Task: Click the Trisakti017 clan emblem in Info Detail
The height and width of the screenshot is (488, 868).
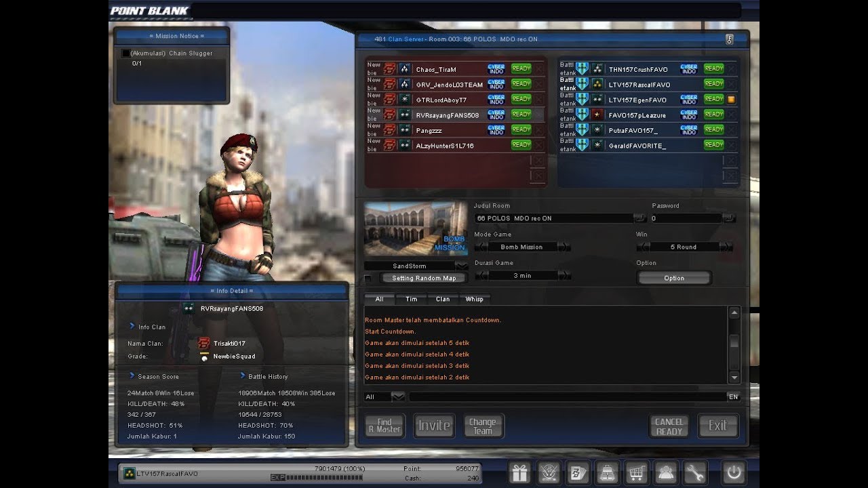Action: (x=204, y=343)
